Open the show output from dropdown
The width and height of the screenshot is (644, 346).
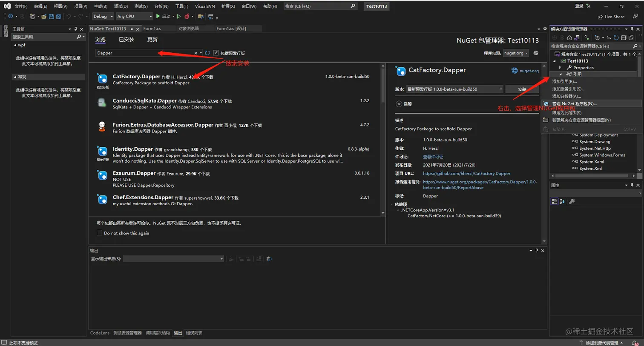pos(173,259)
